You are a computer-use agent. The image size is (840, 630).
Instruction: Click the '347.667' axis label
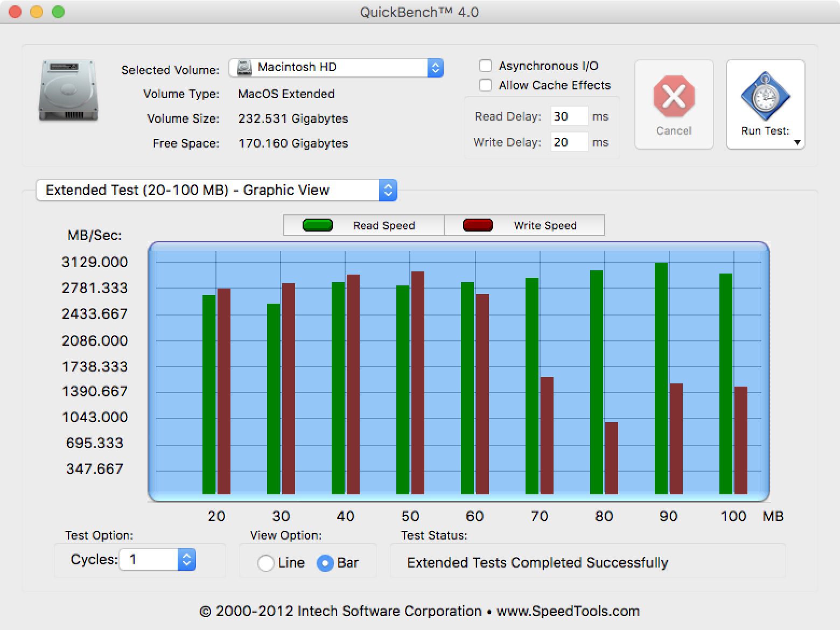click(x=95, y=469)
